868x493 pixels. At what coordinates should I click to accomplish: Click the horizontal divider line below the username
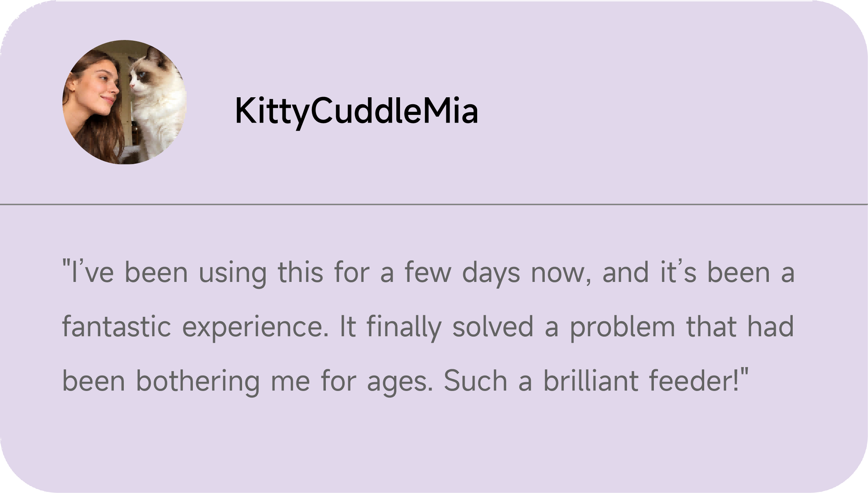click(434, 204)
